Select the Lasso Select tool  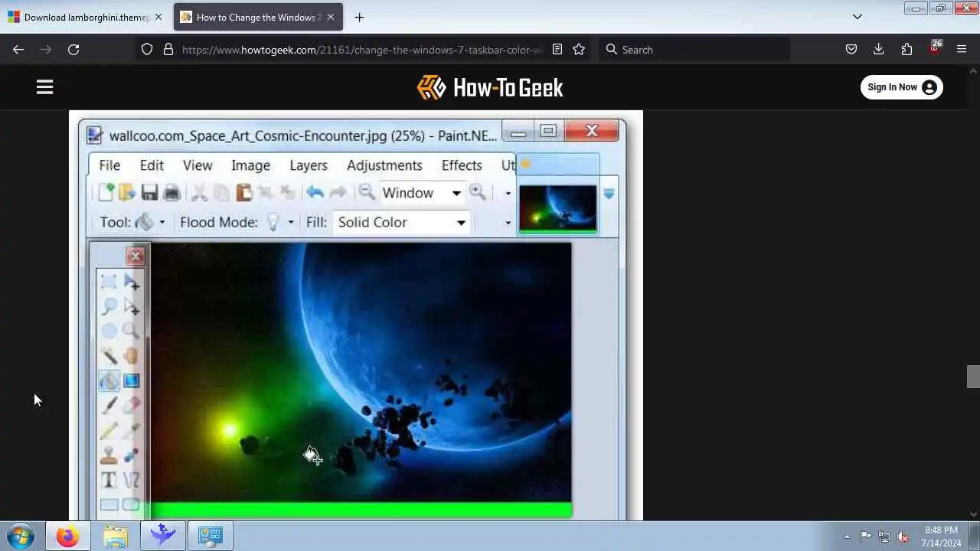(109, 307)
